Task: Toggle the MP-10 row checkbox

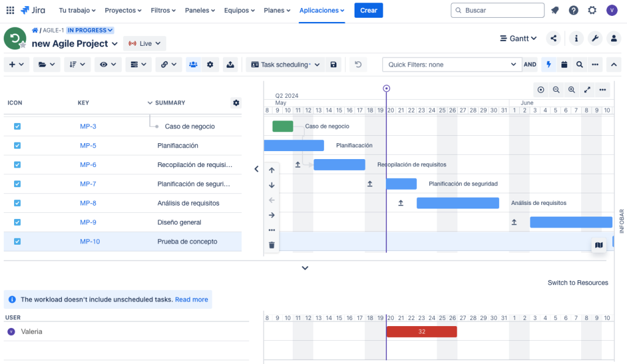Action: pyautogui.click(x=17, y=241)
